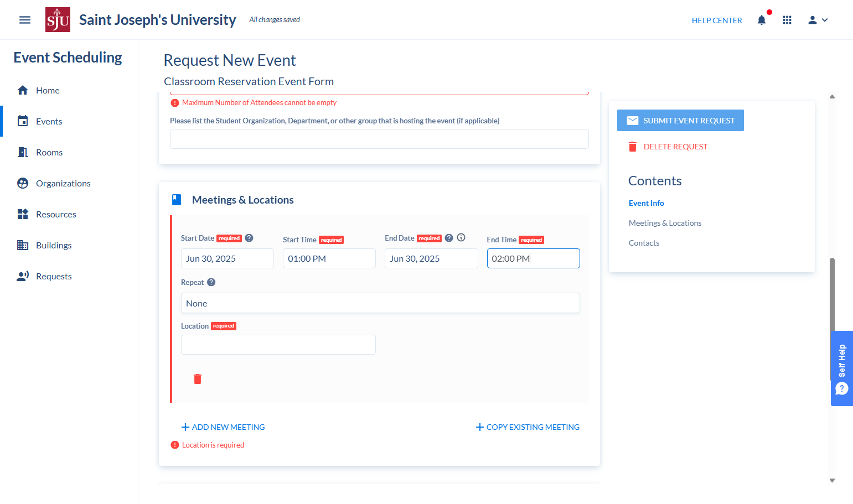Click the Home house icon

tap(23, 90)
